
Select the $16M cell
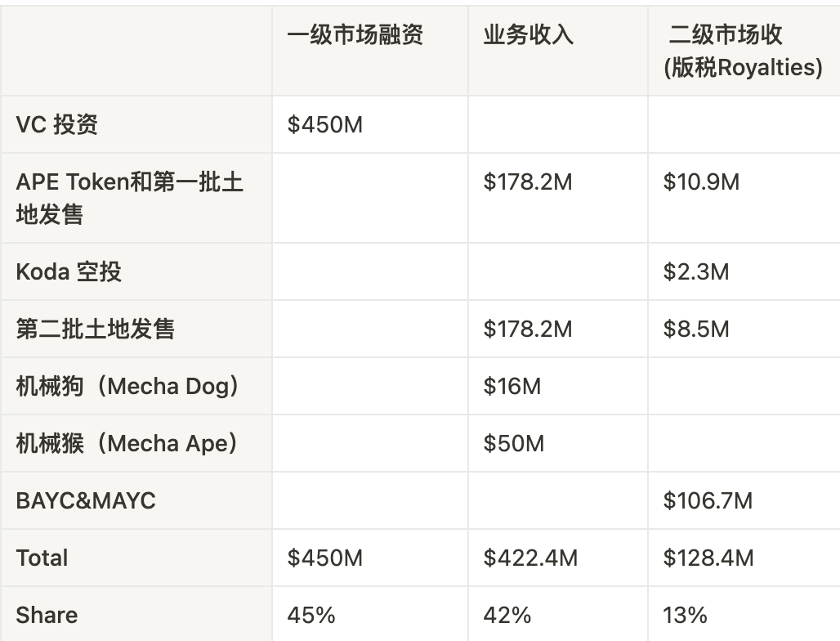[512, 386]
